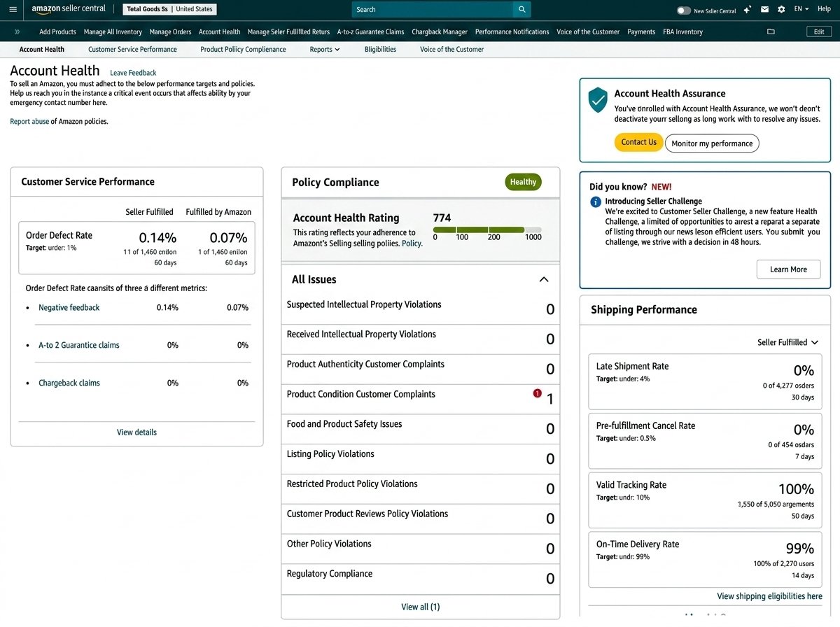Open the sparkle assistant icon
The image size is (840, 627).
coord(747,10)
